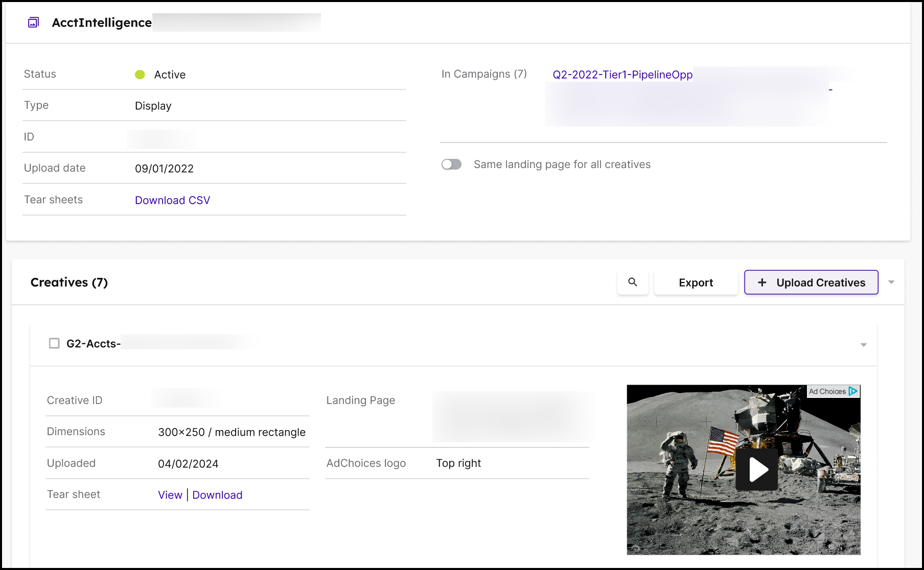Download the creative tear sheet

[217, 495]
